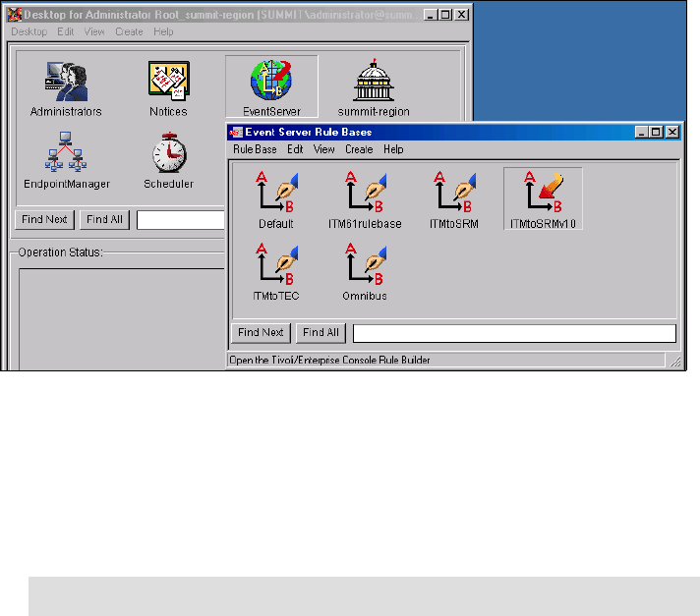Maximize the Desktop for Administrator window
This screenshot has width=700, height=616.
coord(445,15)
